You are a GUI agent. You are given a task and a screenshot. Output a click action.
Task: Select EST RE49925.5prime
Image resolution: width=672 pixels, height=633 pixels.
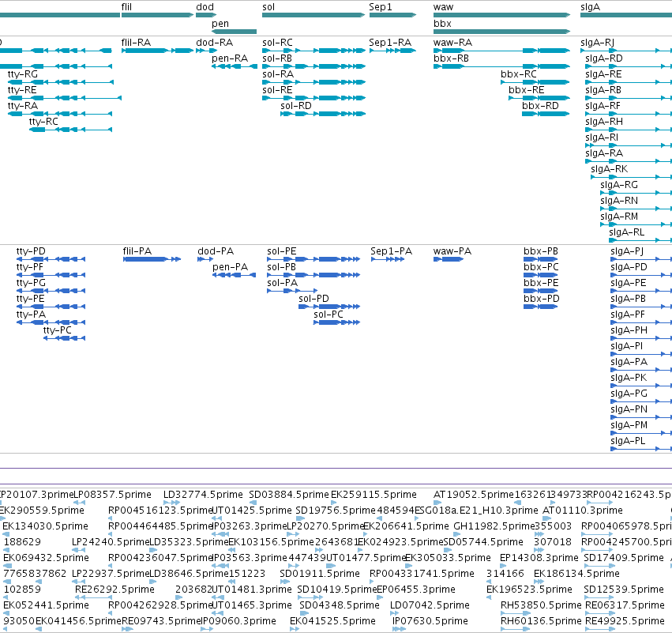point(600,629)
